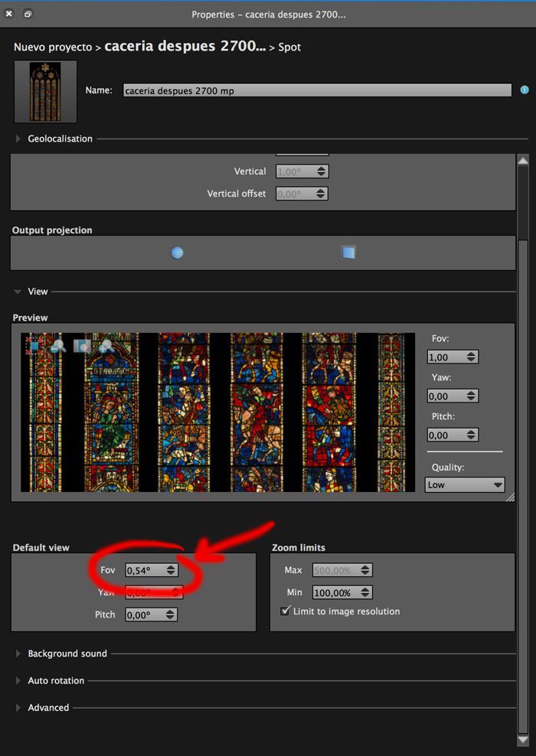Click the Preview panel resize grip
Screen dimensions: 536x756
tap(510, 497)
